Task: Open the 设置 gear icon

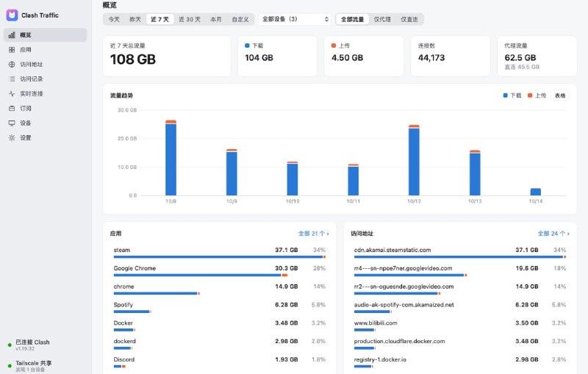Action: pos(12,137)
